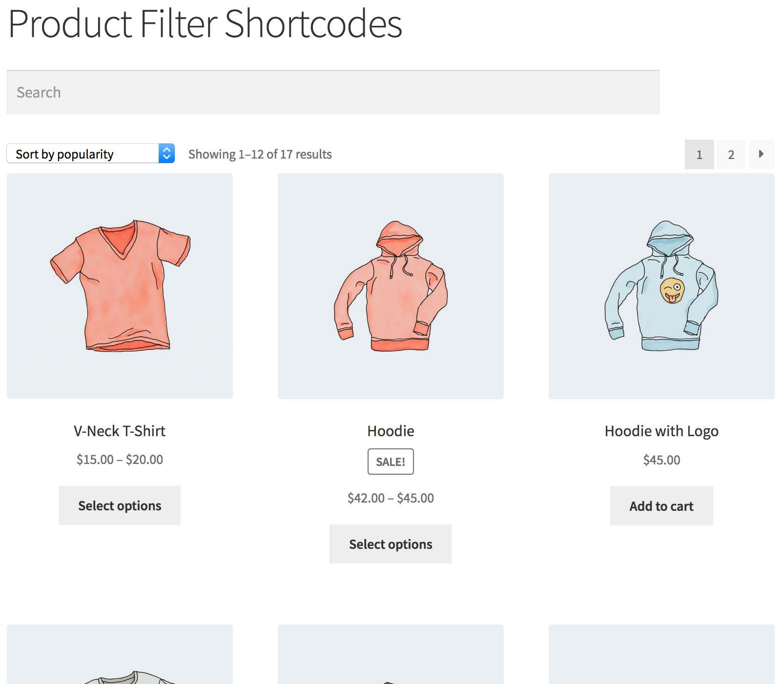Screen dimensions: 784x684
Task: Click Select options under V-Neck T-Shirt
Action: (x=119, y=505)
